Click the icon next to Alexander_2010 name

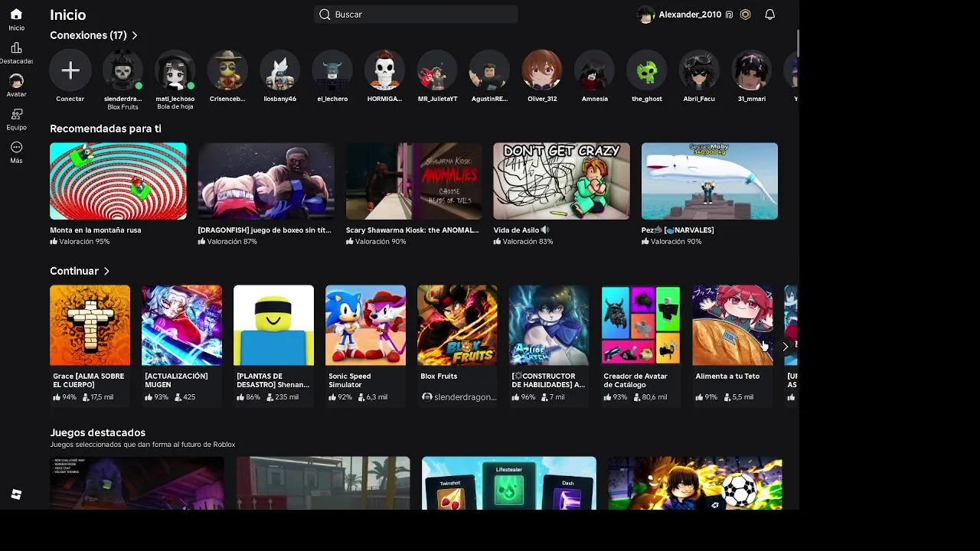click(729, 15)
